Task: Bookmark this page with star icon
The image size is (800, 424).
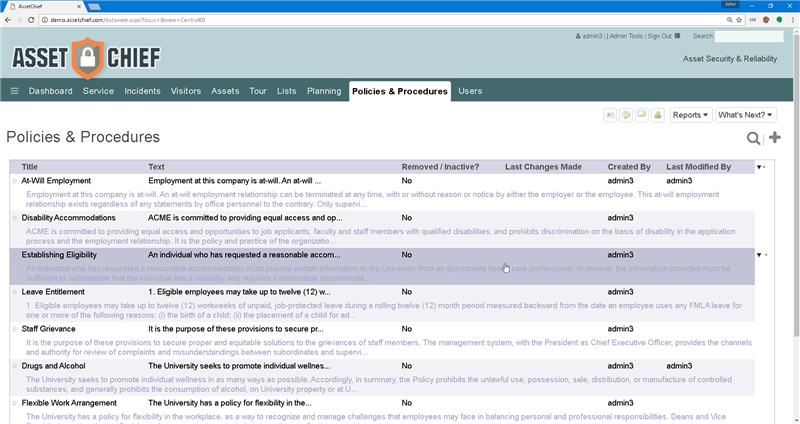Action: (739, 20)
